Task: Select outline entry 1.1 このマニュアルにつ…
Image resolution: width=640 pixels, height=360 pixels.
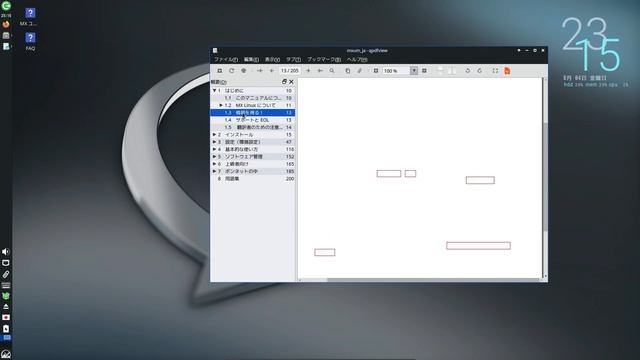Action: point(253,98)
